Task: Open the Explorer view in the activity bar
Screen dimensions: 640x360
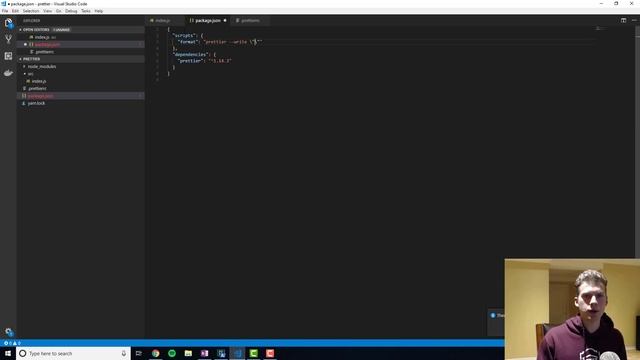Action: (8, 23)
